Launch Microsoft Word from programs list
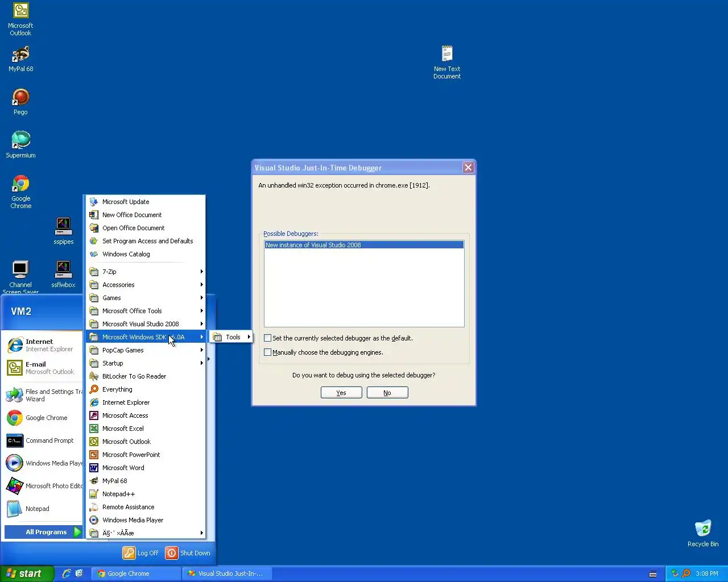Image resolution: width=728 pixels, height=582 pixels. tap(145, 468)
